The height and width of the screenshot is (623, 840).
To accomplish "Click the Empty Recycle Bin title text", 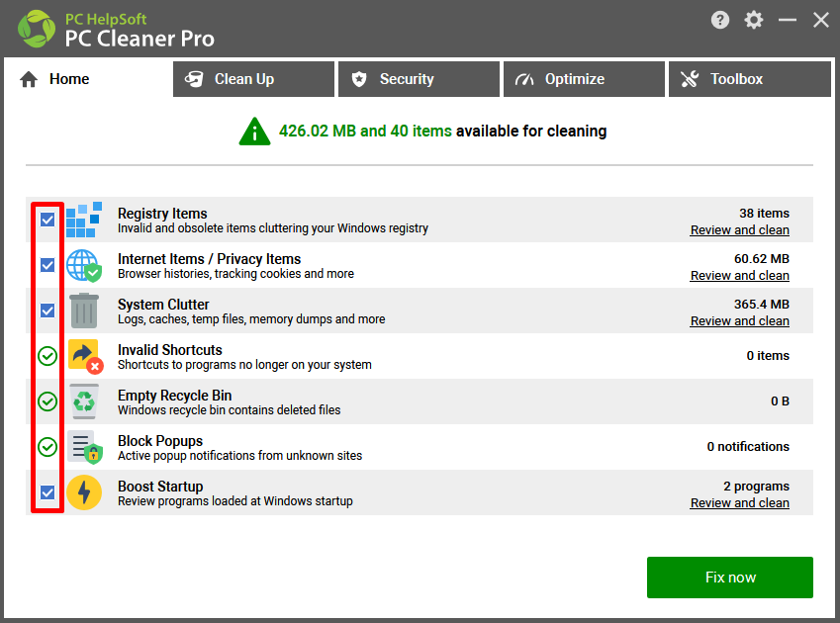I will 175,396.
